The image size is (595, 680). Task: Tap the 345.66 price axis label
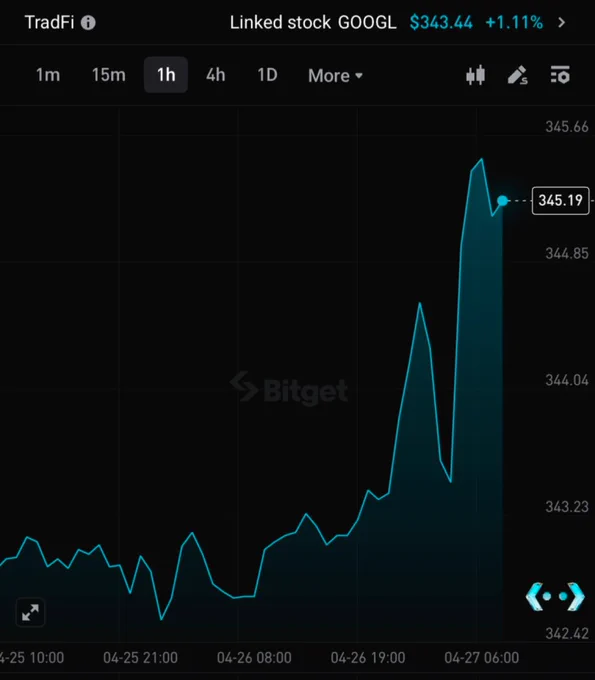[567, 127]
